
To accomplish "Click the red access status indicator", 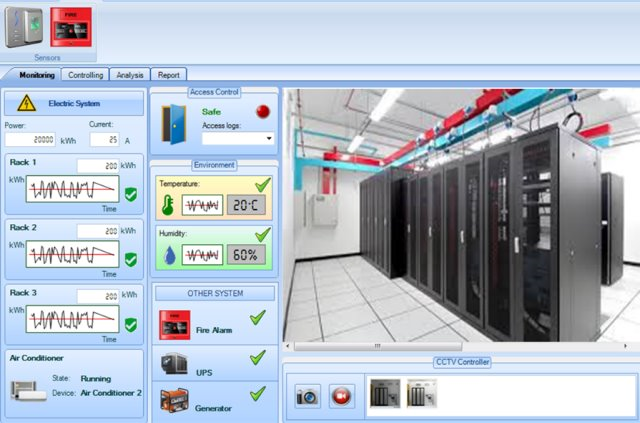I will tap(263, 112).
